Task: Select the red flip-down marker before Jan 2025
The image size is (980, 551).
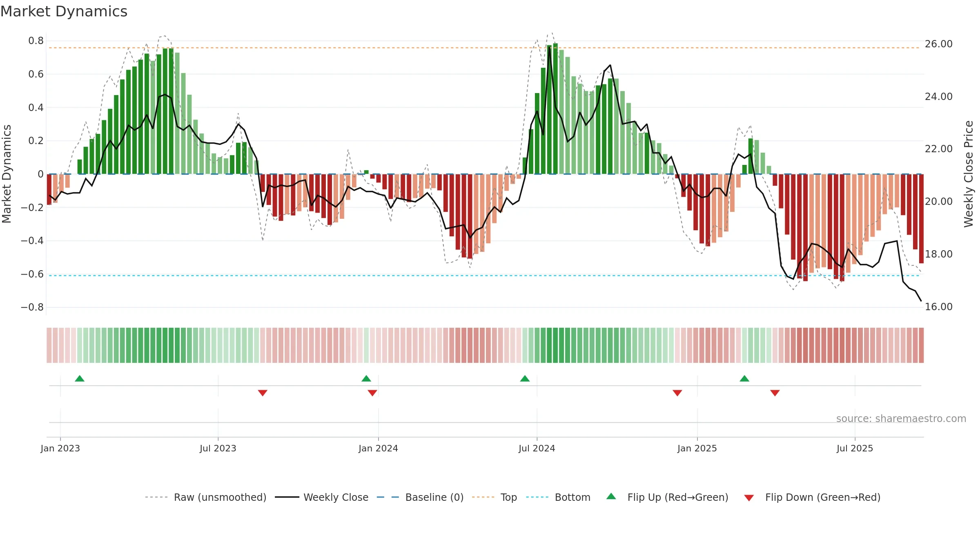Action: click(677, 393)
